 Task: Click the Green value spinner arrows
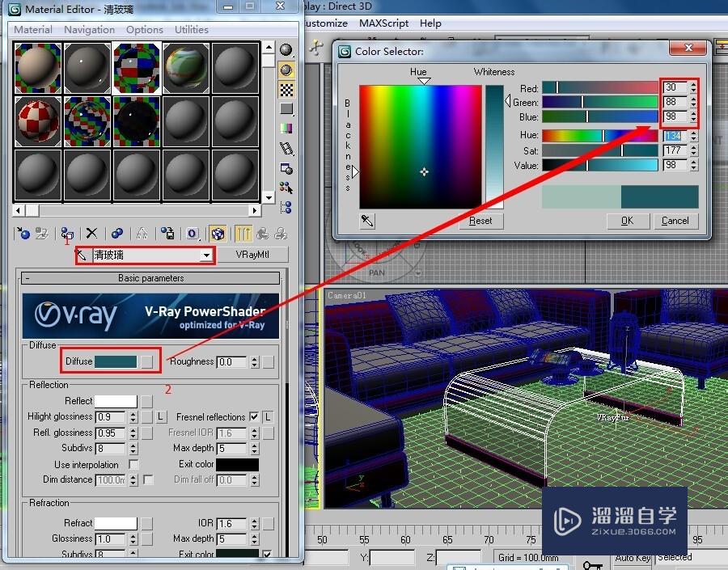(x=694, y=102)
